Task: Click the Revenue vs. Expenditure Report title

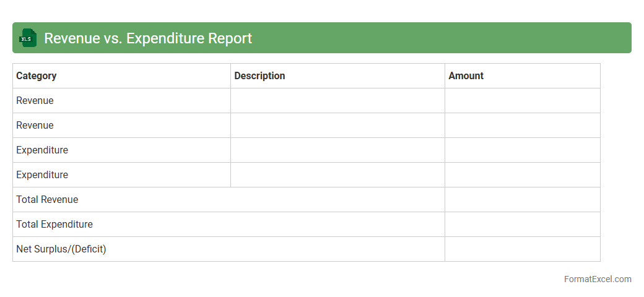Action: coord(148,38)
